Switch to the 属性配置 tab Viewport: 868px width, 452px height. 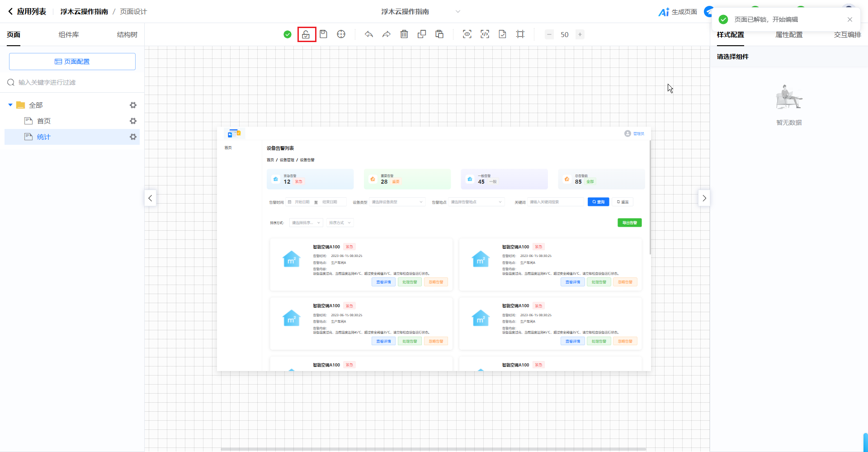(x=789, y=35)
